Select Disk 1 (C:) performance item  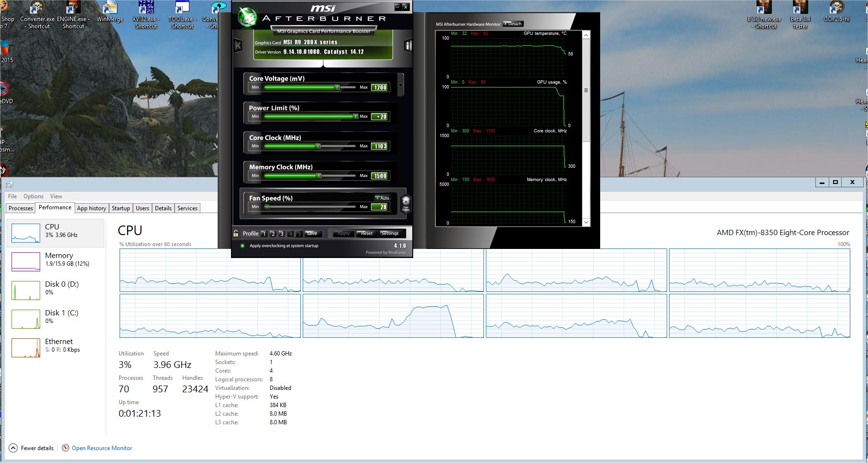[55, 319]
